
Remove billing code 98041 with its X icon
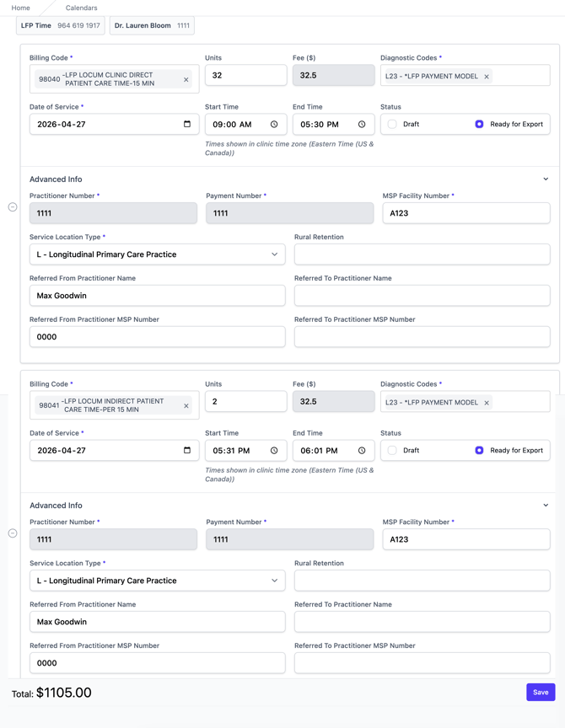coord(186,406)
